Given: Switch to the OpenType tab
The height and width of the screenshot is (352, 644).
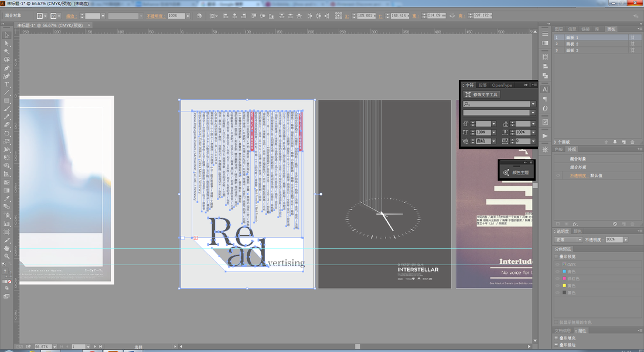Looking at the screenshot, I should coord(502,85).
